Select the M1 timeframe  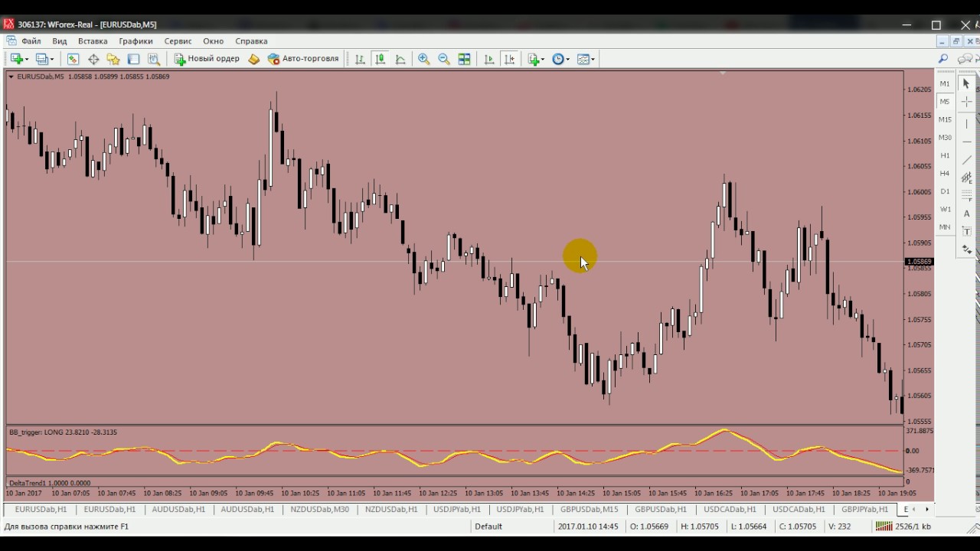(x=945, y=83)
